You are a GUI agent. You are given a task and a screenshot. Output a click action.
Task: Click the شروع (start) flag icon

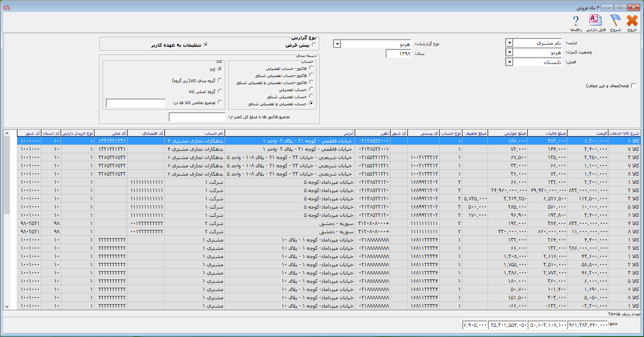click(x=615, y=20)
